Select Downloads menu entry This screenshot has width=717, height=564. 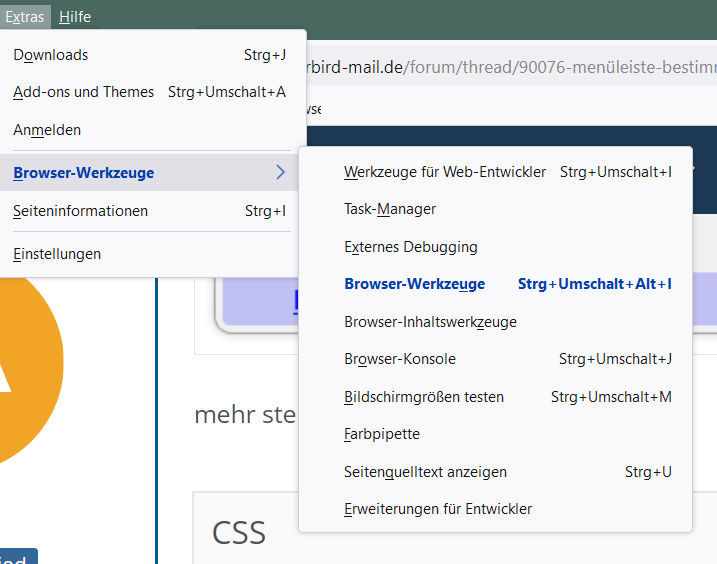pos(51,55)
